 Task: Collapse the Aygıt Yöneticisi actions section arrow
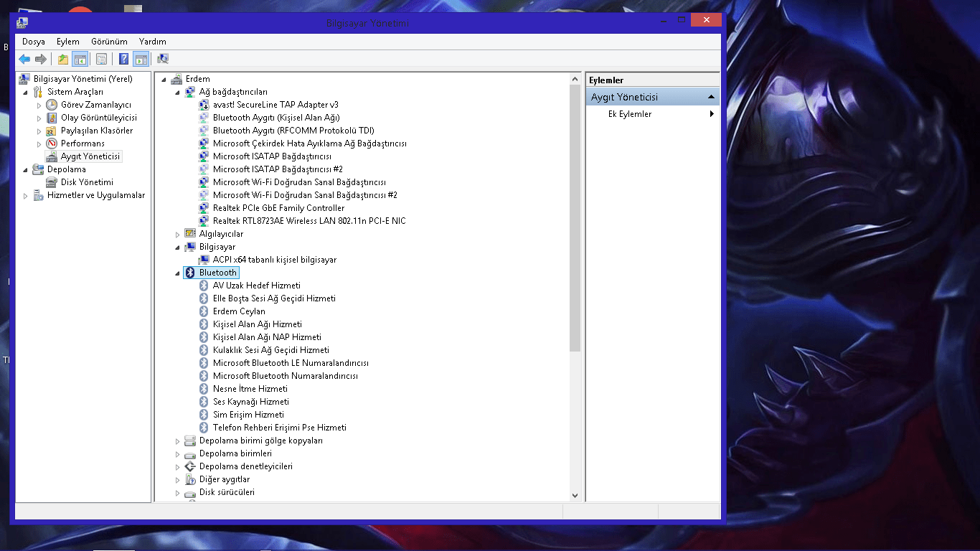click(711, 97)
